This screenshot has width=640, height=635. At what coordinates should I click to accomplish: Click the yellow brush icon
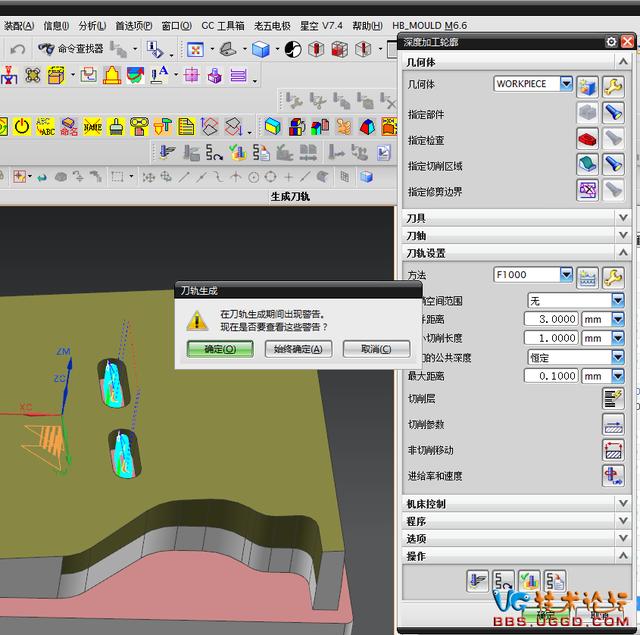[116, 127]
